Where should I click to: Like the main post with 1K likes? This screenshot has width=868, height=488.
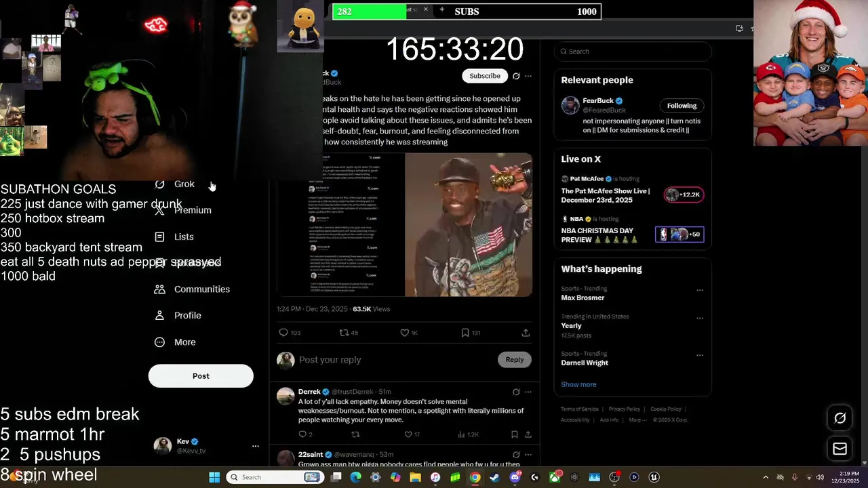point(409,333)
